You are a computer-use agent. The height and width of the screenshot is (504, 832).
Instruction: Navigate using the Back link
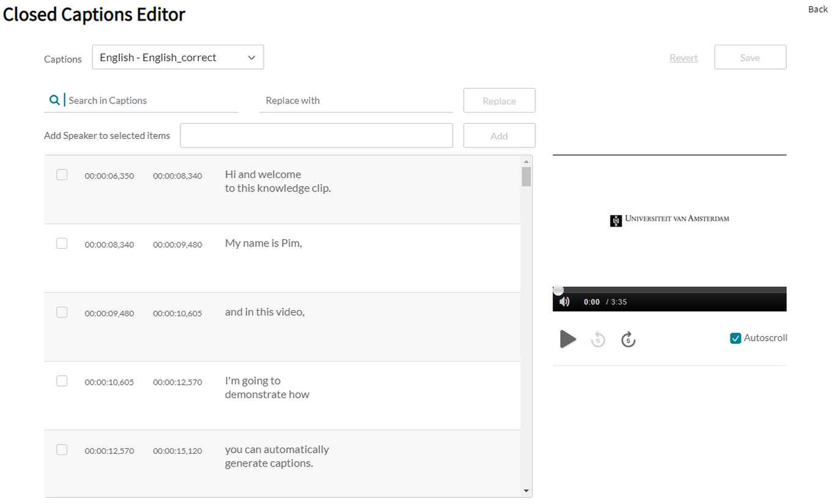[817, 9]
